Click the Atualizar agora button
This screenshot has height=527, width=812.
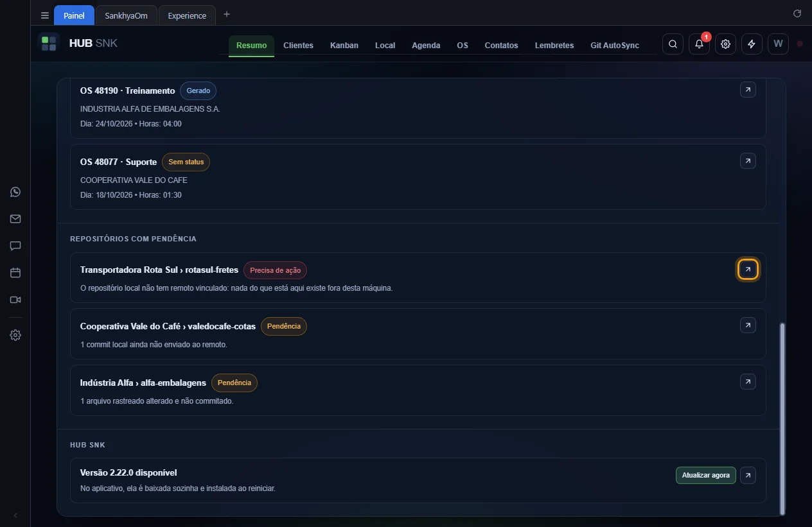click(705, 475)
